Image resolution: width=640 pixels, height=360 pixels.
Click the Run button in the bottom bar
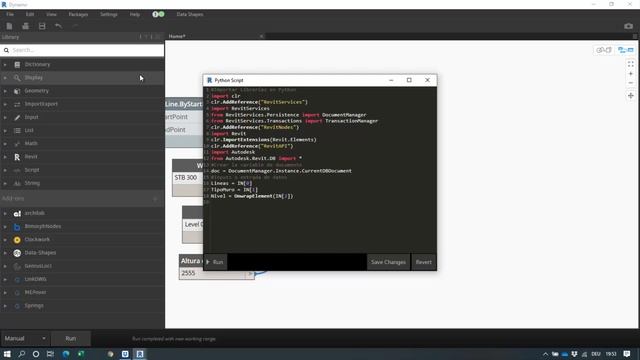[x=71, y=338]
